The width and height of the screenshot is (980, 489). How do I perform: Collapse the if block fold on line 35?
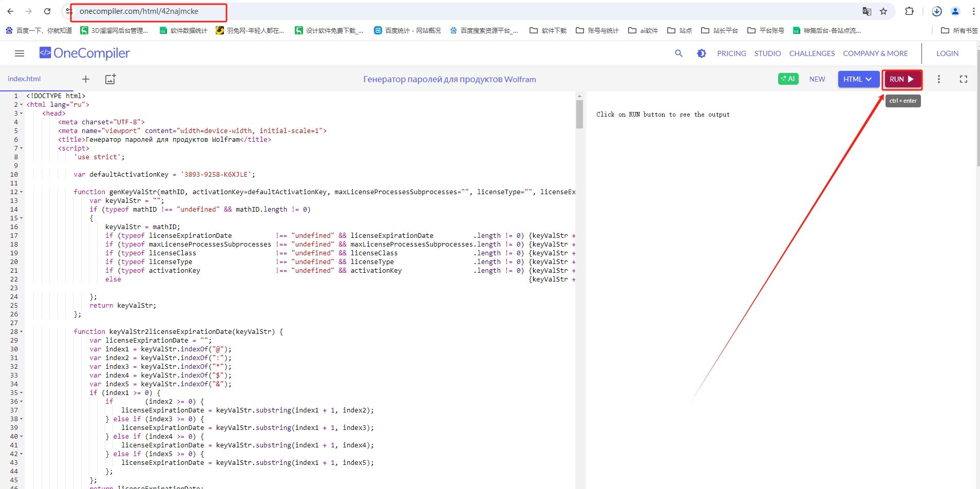coord(22,393)
